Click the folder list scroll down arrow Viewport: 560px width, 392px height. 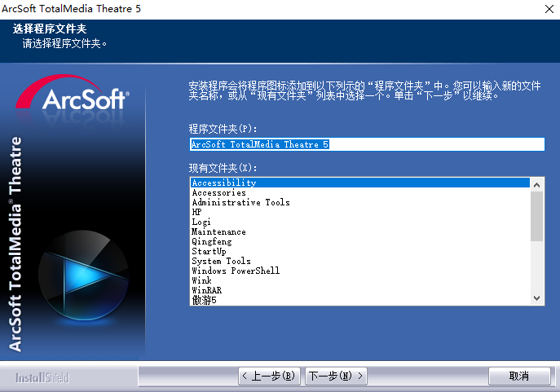coord(536,297)
